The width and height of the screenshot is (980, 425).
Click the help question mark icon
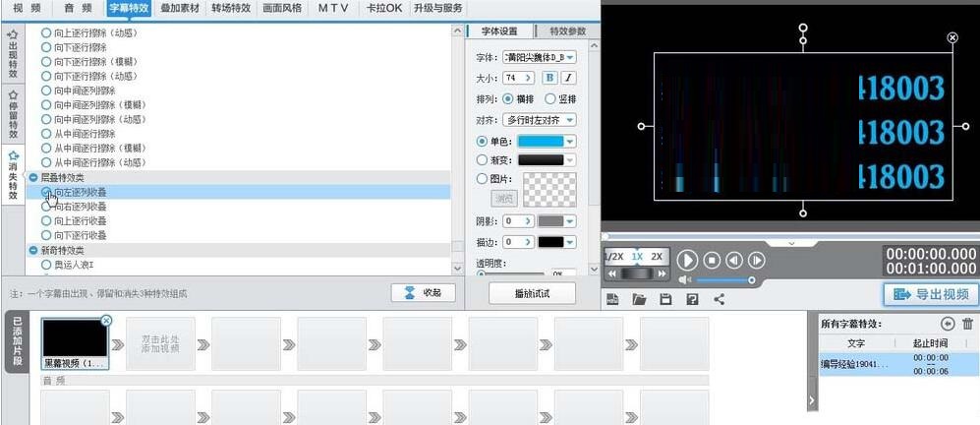pos(692,299)
